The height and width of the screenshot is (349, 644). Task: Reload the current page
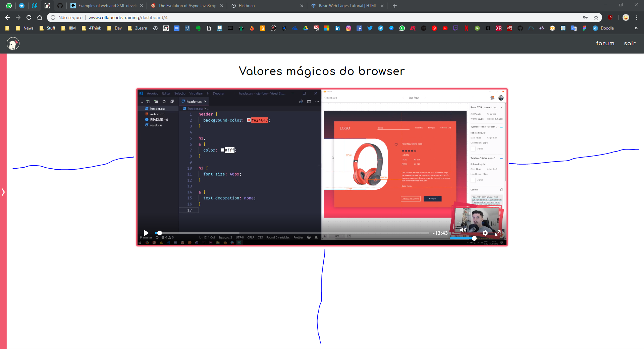pyautogui.click(x=29, y=17)
